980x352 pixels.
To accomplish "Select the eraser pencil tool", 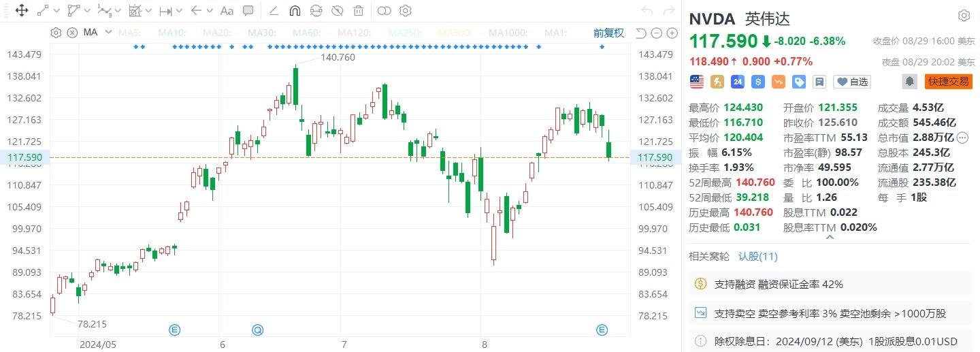I will coord(274,10).
